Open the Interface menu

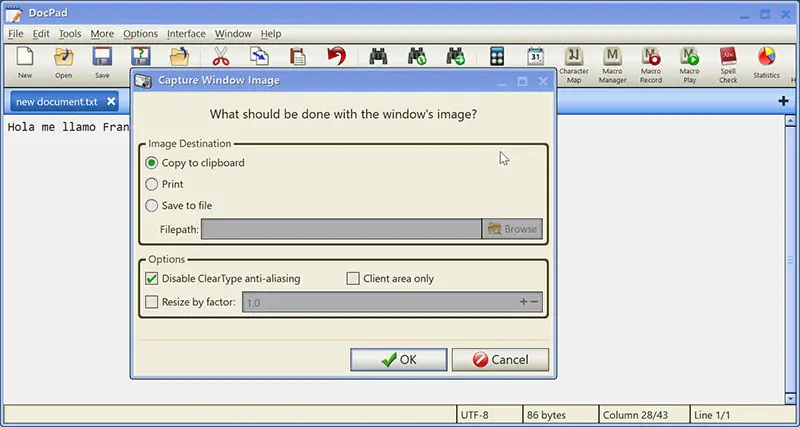[x=186, y=34]
